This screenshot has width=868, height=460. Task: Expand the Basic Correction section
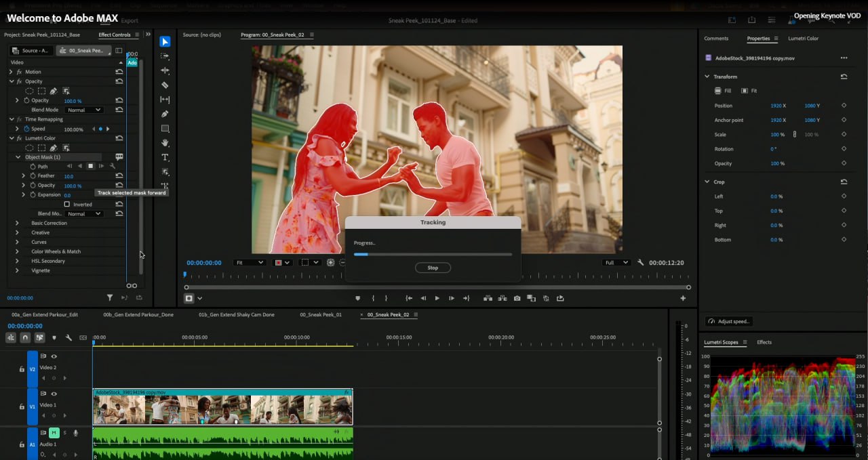click(x=18, y=223)
